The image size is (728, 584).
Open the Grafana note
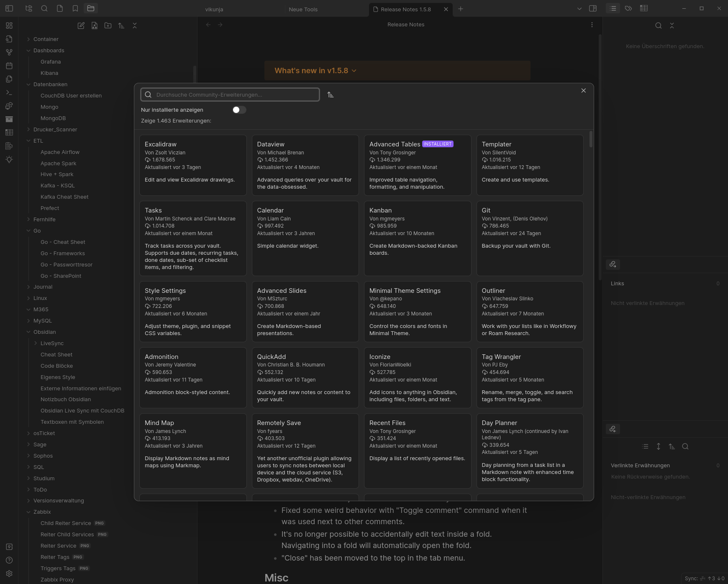(51, 62)
